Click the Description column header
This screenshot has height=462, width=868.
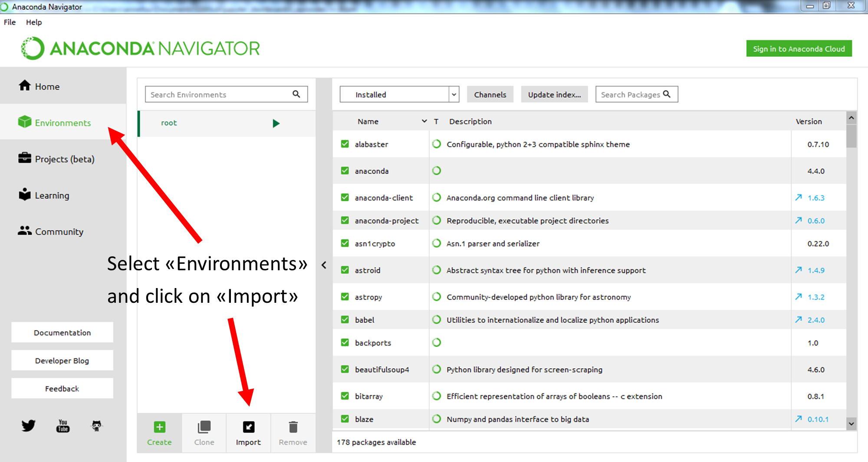point(470,121)
